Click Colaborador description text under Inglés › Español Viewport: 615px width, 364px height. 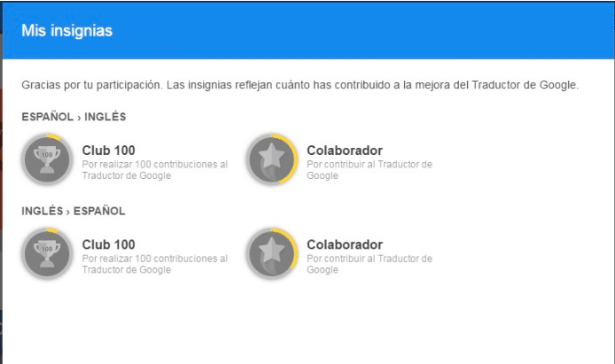point(370,264)
